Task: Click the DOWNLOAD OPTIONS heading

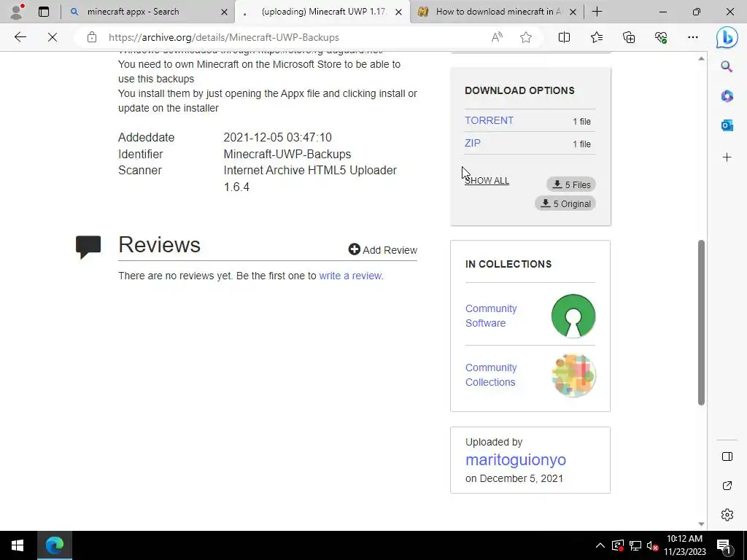Action: [x=519, y=90]
